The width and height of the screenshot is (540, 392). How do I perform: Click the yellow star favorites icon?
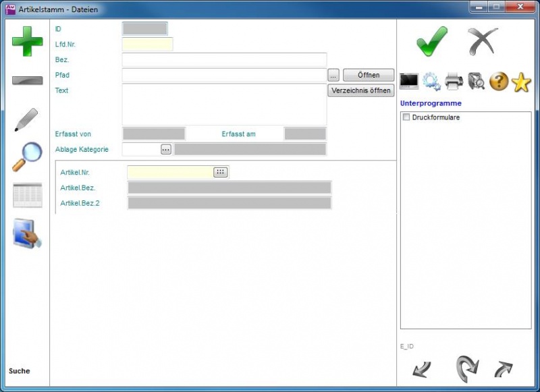521,82
